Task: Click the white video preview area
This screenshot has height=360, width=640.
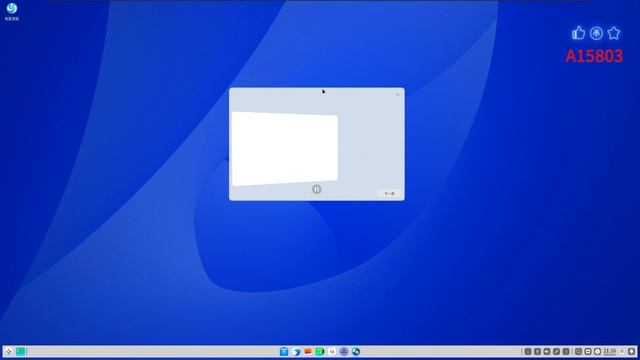Action: click(285, 149)
